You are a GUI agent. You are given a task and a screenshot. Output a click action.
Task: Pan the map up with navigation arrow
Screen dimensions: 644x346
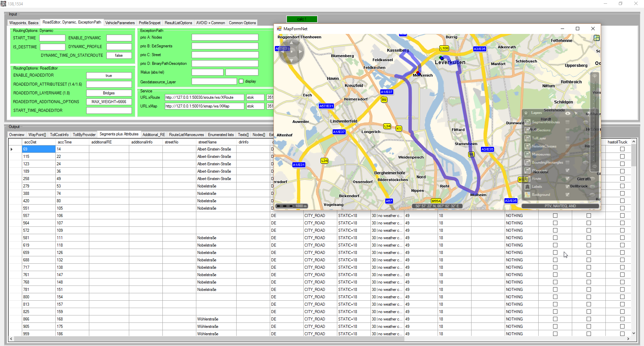coord(291,42)
